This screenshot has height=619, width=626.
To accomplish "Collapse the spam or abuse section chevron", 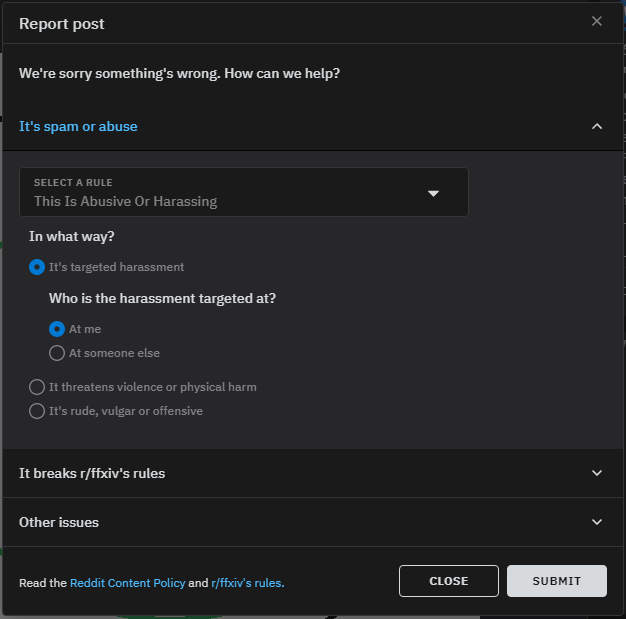I will tap(597, 126).
